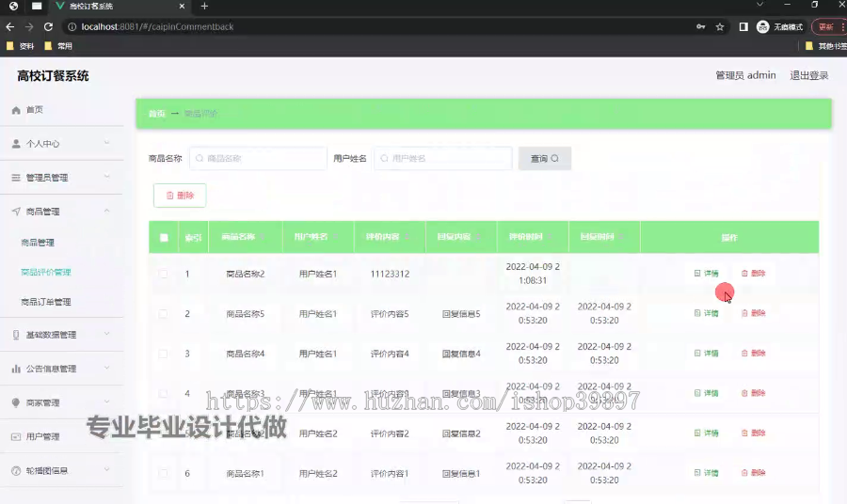The width and height of the screenshot is (847, 504).
Task: Open 商品评价管理 submenu item
Action: tap(46, 272)
